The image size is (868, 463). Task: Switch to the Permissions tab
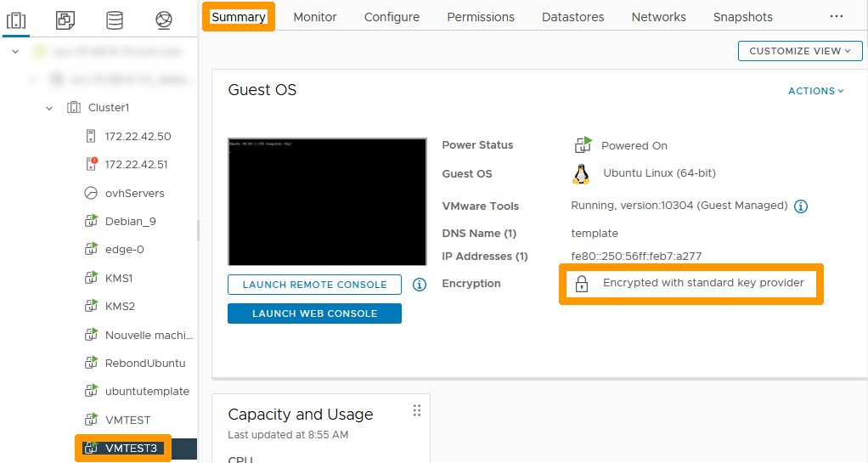point(481,17)
